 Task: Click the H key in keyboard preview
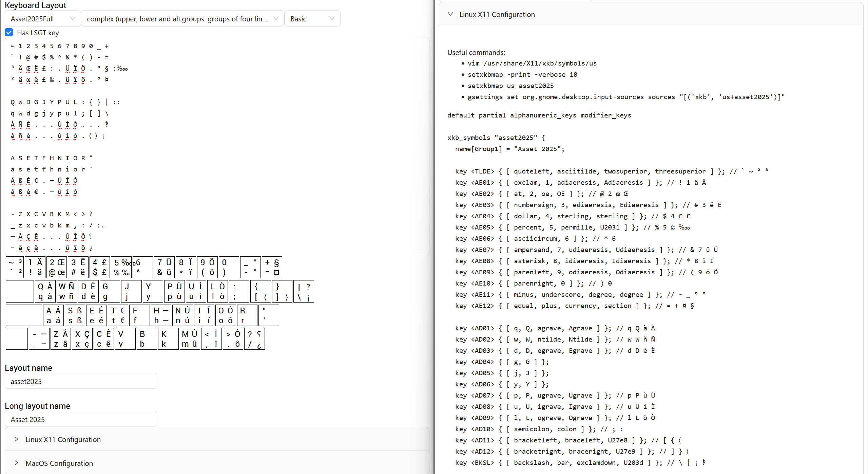tap(161, 315)
